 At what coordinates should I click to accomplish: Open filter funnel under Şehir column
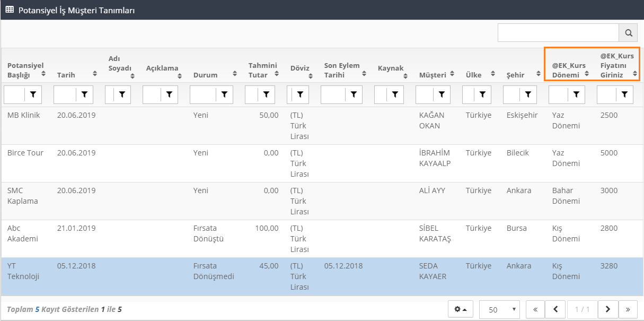(528, 94)
